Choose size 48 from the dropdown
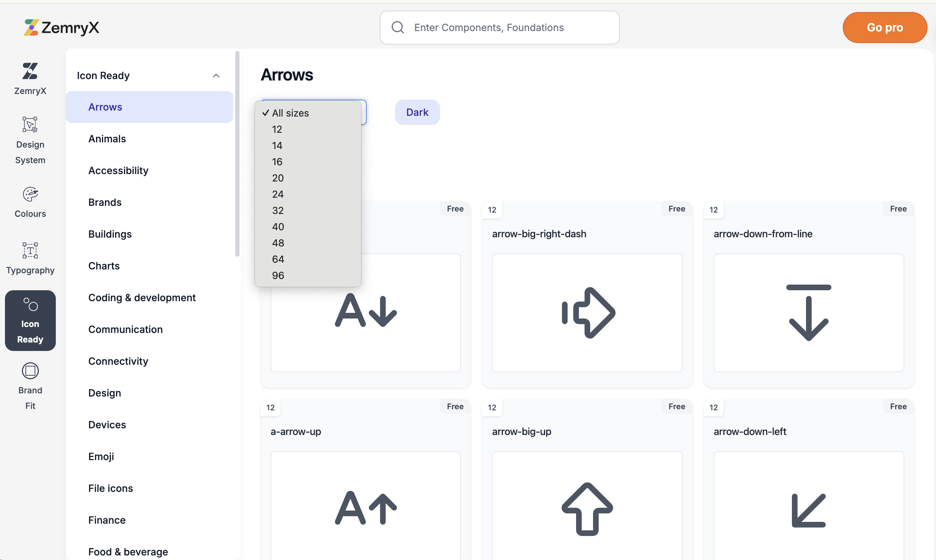This screenshot has width=936, height=560. point(308,243)
